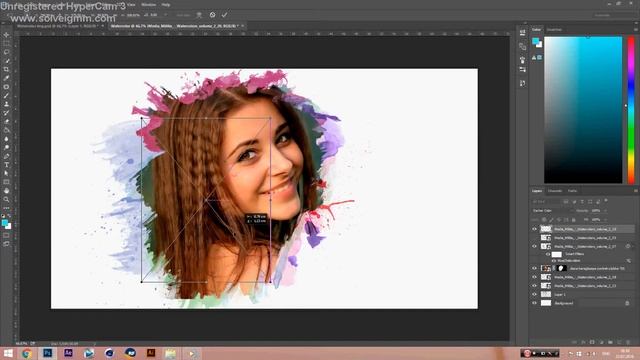Select the Quick Selection tool

point(7,61)
